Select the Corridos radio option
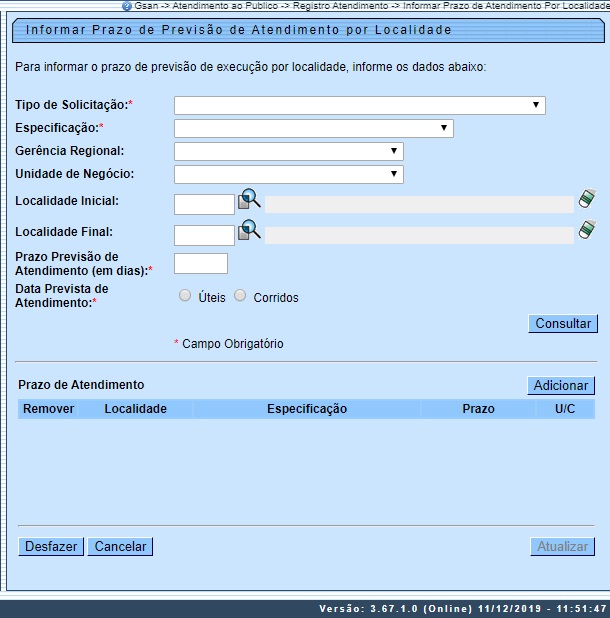Viewport: 610px width, 618px height. click(240, 296)
